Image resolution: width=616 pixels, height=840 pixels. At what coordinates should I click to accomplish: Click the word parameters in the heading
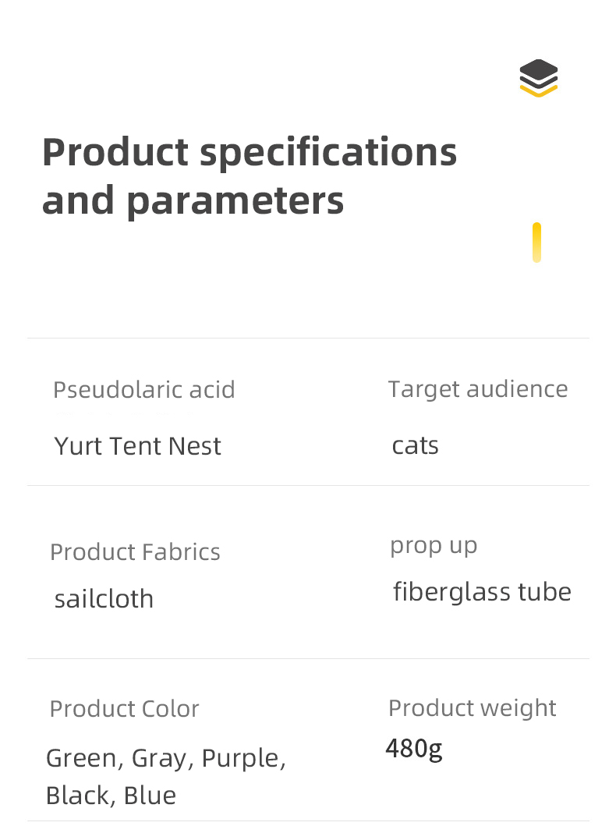235,200
